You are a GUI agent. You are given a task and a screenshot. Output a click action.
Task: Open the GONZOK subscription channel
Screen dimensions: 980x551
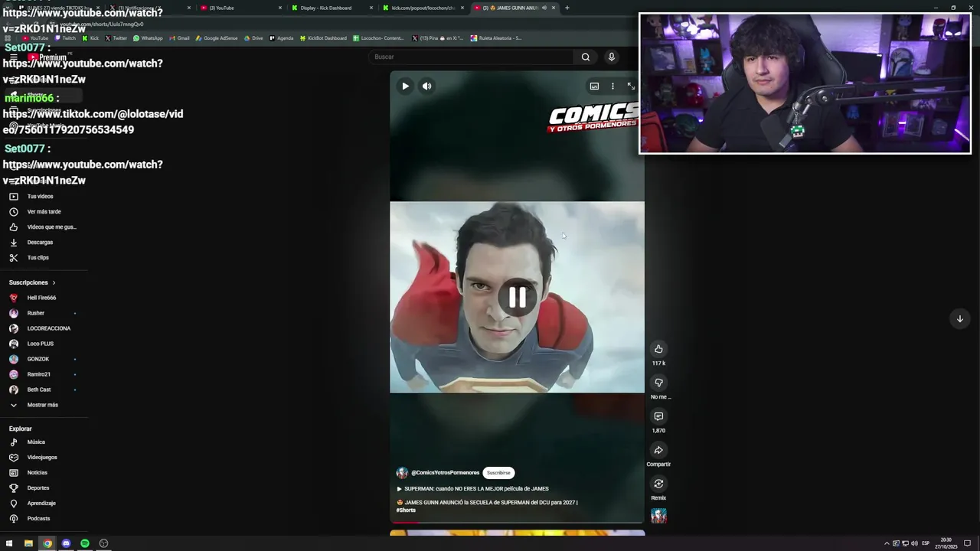pos(38,359)
